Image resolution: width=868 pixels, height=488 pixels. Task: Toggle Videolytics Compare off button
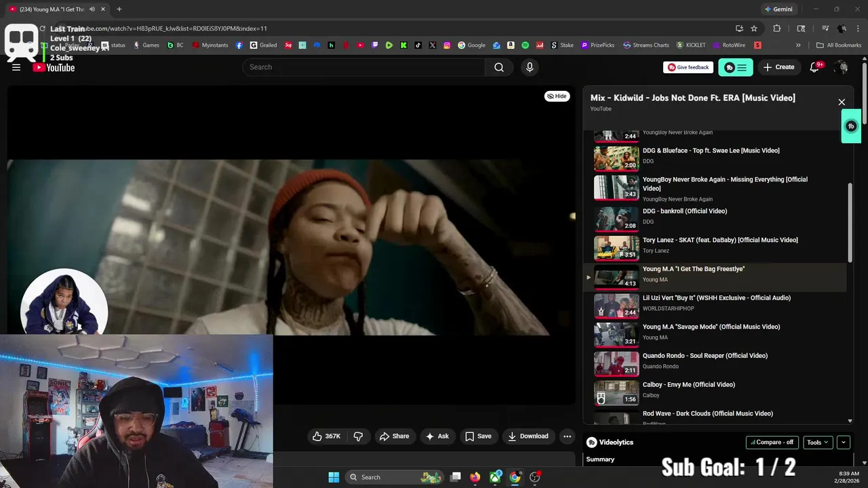pyautogui.click(x=772, y=442)
